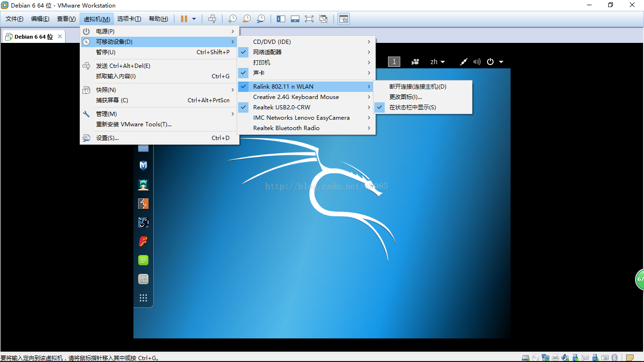644x362 pixels.
Task: Select Send Ctrl+Alt+Del (发送) menu entry
Action: click(159, 66)
